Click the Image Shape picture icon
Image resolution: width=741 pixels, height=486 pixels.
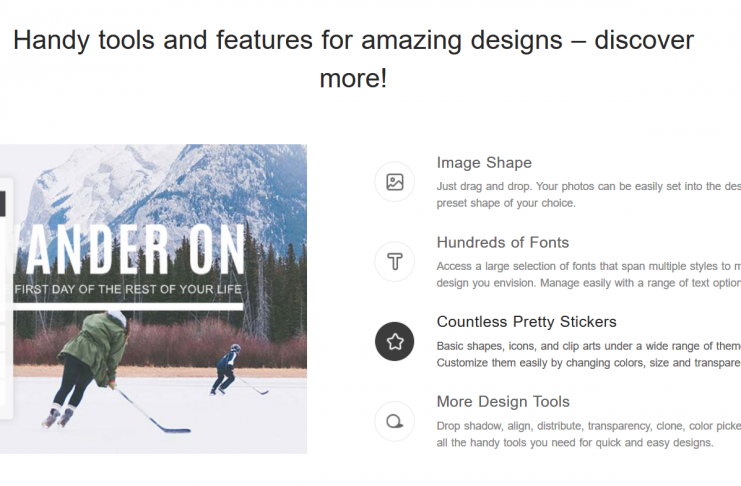point(394,182)
